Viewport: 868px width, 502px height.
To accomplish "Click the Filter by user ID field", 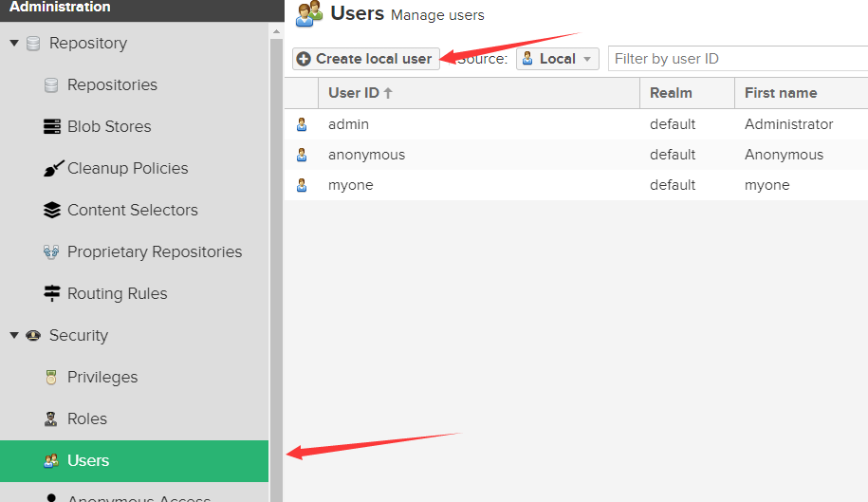I will 736,59.
